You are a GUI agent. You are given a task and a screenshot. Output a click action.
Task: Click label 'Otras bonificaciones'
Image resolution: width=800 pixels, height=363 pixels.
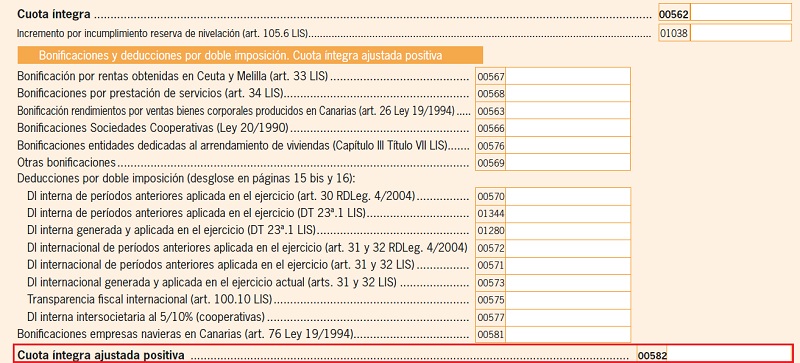66,163
